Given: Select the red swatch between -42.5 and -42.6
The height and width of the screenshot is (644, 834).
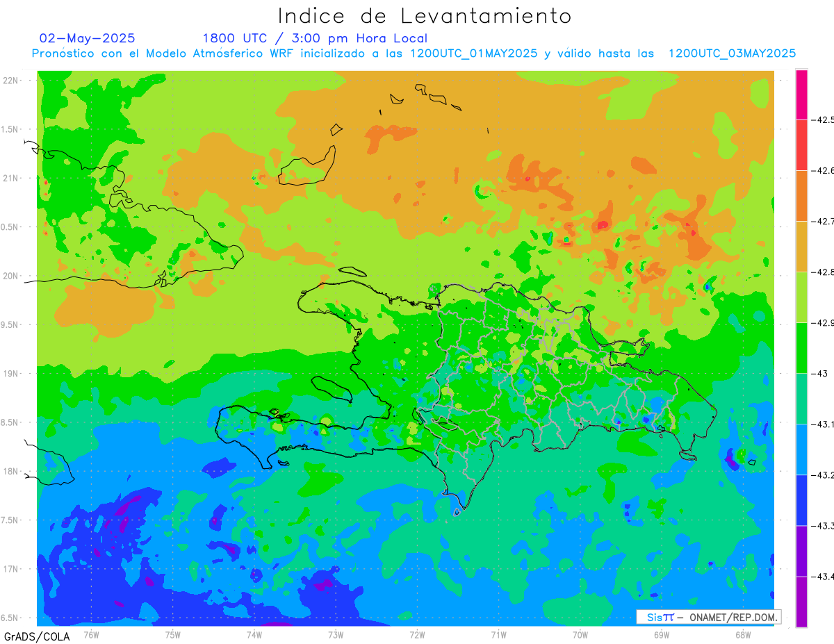Looking at the screenshot, I should 801,145.
